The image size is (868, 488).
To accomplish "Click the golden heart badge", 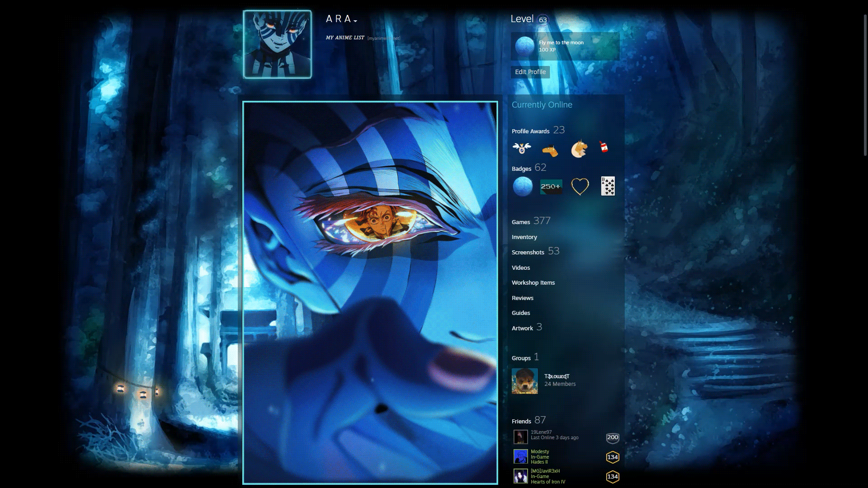I will coord(580,186).
